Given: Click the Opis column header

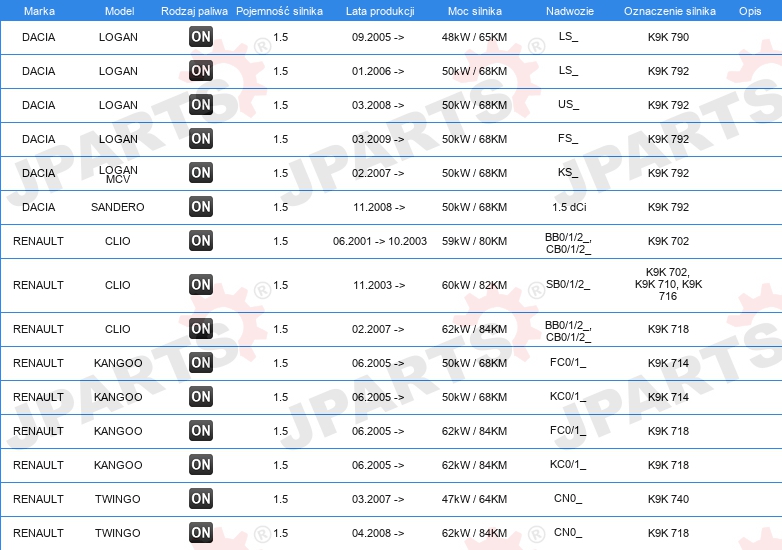Looking at the screenshot, I should pos(750,11).
